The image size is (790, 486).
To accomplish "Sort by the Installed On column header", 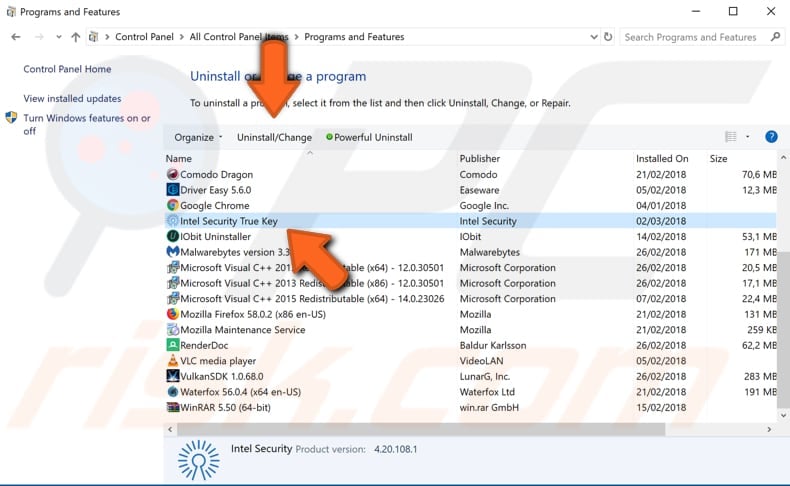I will click(662, 159).
